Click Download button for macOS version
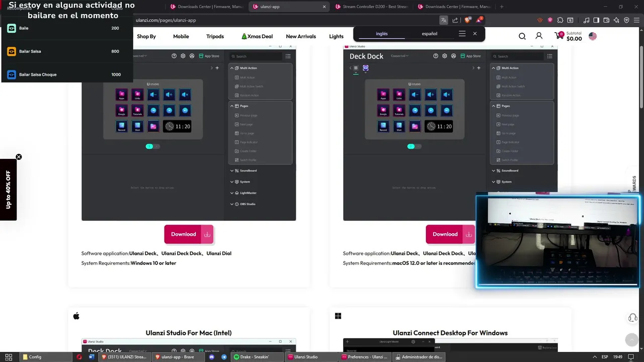The image size is (644, 362). 450,234
